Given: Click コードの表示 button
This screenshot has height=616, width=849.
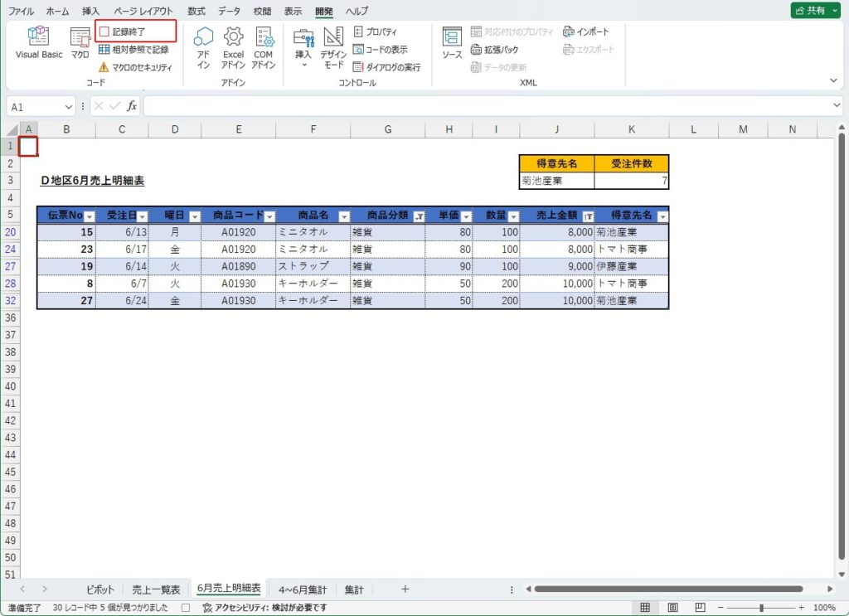Looking at the screenshot, I should 381,49.
